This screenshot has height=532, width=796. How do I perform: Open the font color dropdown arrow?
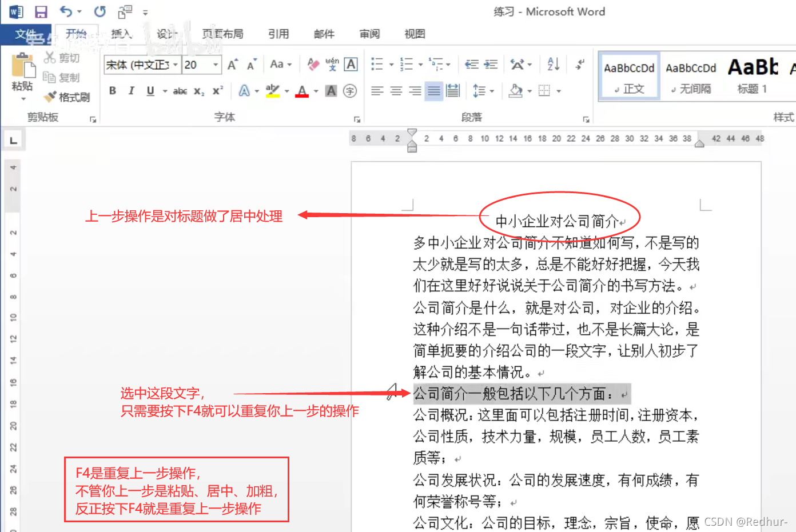(x=316, y=90)
